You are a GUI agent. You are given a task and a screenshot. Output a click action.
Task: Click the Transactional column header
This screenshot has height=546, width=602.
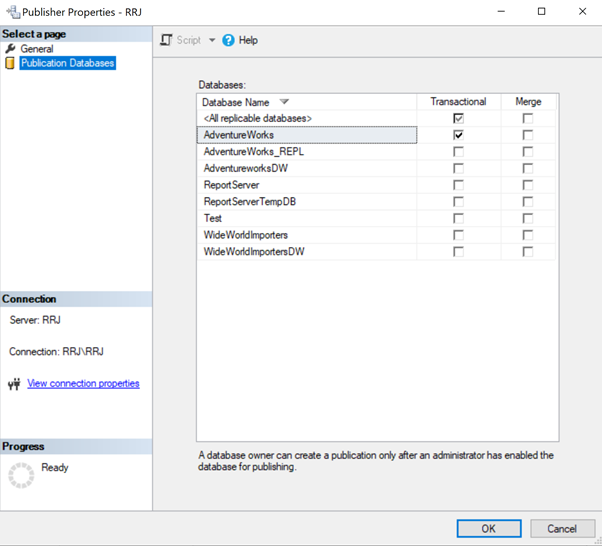point(458,102)
